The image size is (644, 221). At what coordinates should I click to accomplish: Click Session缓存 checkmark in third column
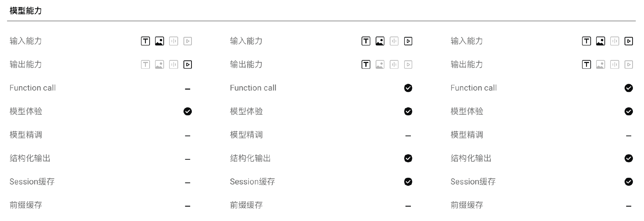pos(629,182)
